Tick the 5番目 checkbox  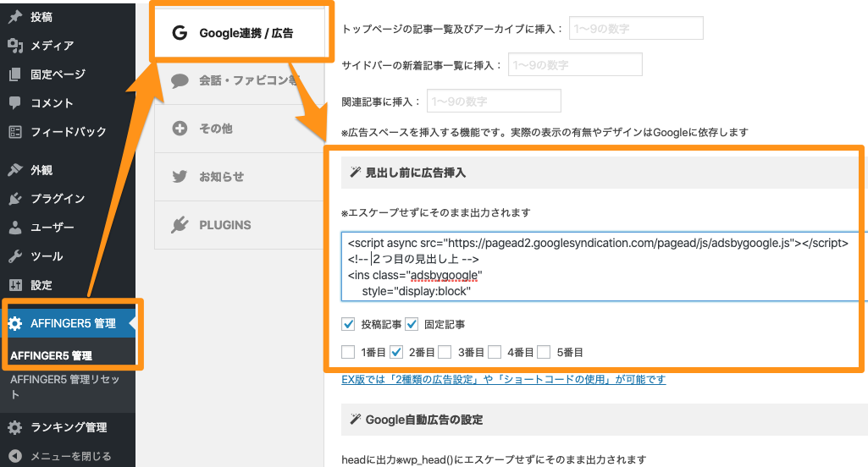point(544,352)
